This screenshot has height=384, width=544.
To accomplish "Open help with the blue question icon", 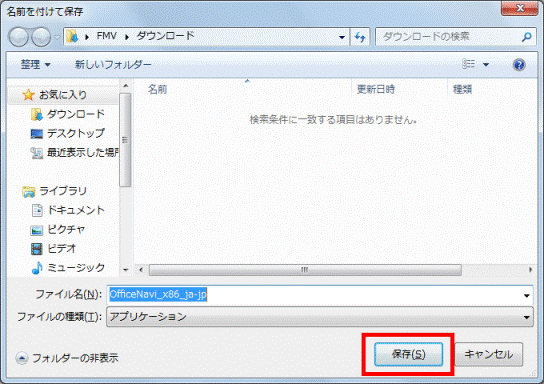I will click(x=519, y=65).
